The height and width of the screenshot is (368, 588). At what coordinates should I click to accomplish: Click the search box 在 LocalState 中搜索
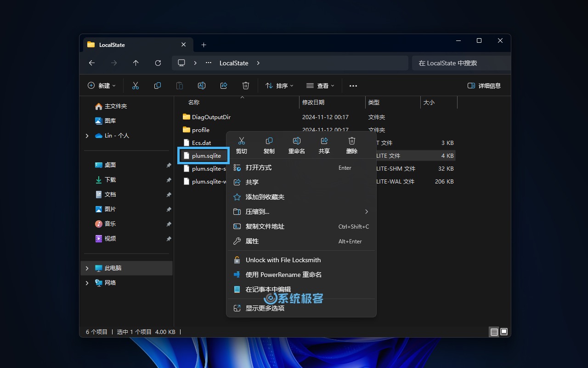[x=461, y=63]
